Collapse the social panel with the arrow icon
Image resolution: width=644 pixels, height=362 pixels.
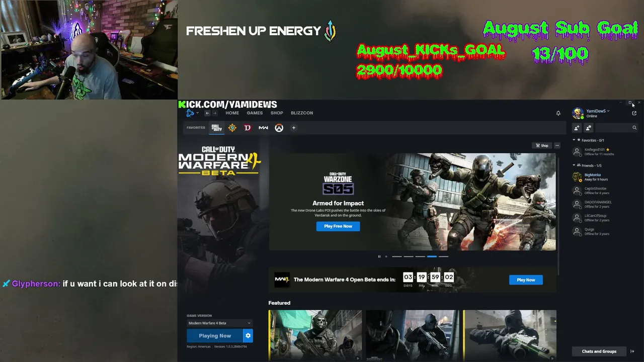[x=632, y=351]
